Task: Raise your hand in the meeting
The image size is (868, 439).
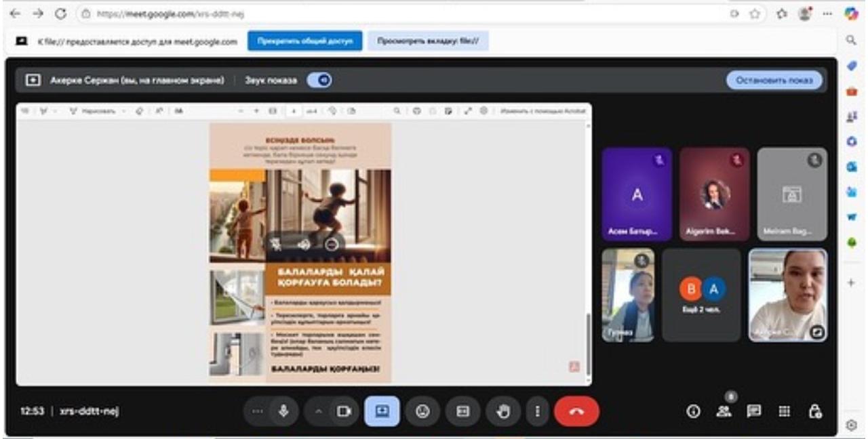Action: point(503,411)
